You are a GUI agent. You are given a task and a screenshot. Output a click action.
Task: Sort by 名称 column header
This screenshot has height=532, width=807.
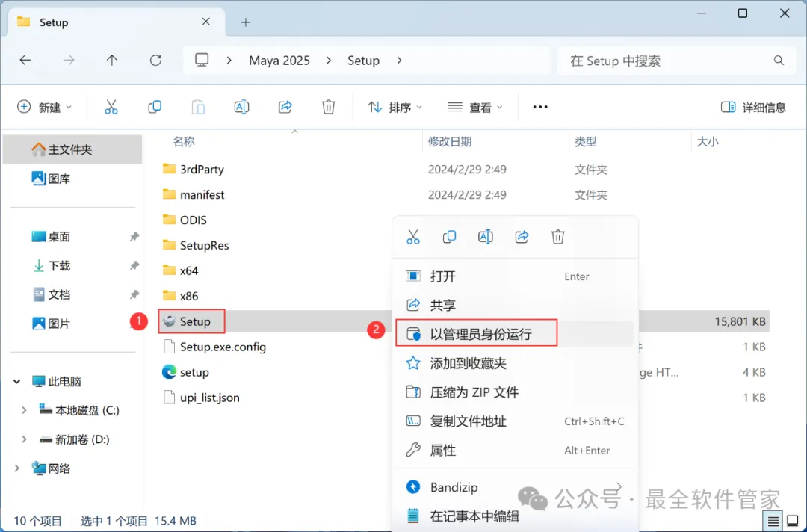pyautogui.click(x=184, y=141)
